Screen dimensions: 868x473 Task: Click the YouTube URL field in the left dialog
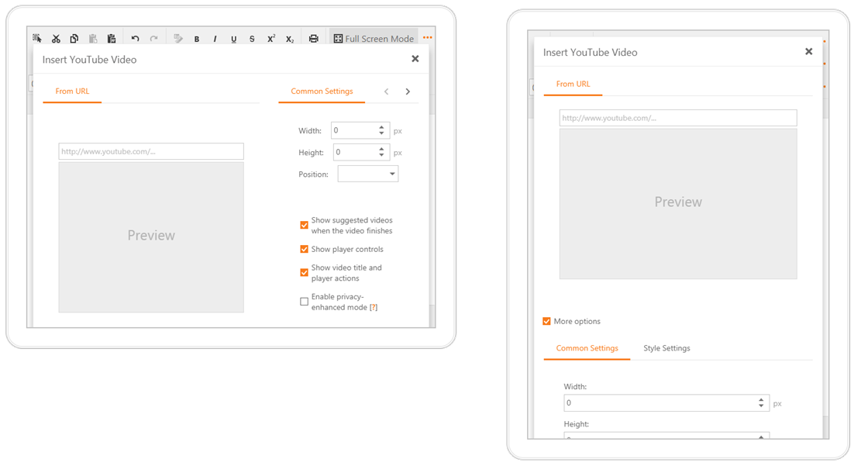[151, 151]
